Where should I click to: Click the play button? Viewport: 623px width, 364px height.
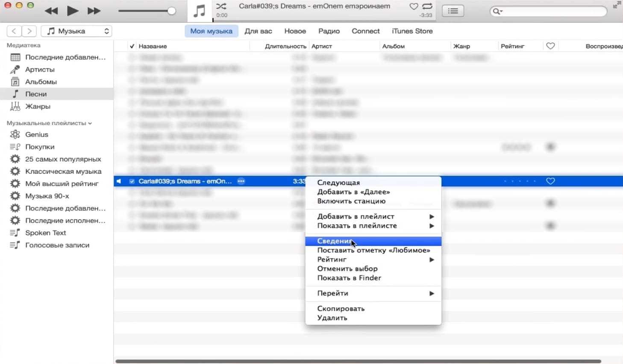coord(73,11)
